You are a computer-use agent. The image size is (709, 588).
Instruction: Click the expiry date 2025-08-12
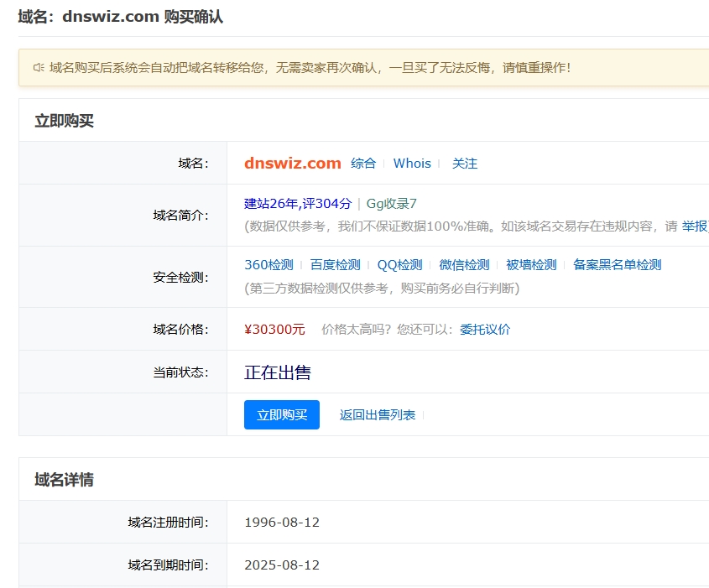282,565
